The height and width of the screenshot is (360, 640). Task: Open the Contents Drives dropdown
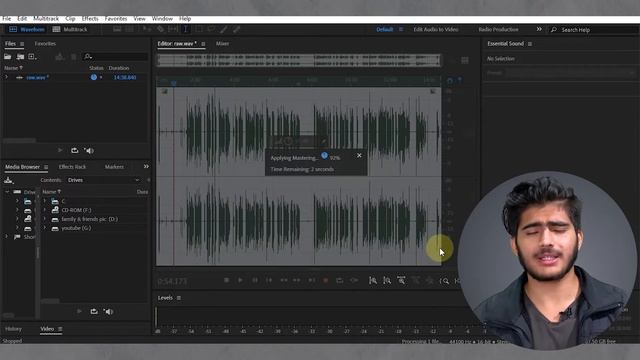click(103, 180)
